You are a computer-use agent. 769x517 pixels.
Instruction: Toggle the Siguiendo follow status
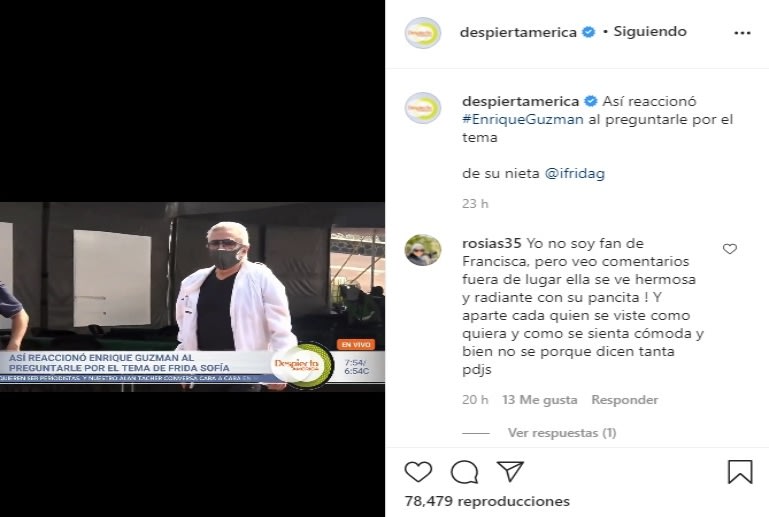(x=650, y=31)
